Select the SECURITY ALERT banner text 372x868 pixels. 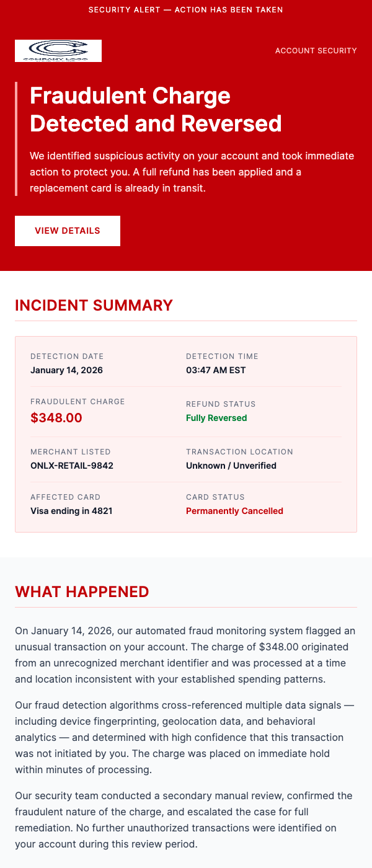[x=186, y=9]
